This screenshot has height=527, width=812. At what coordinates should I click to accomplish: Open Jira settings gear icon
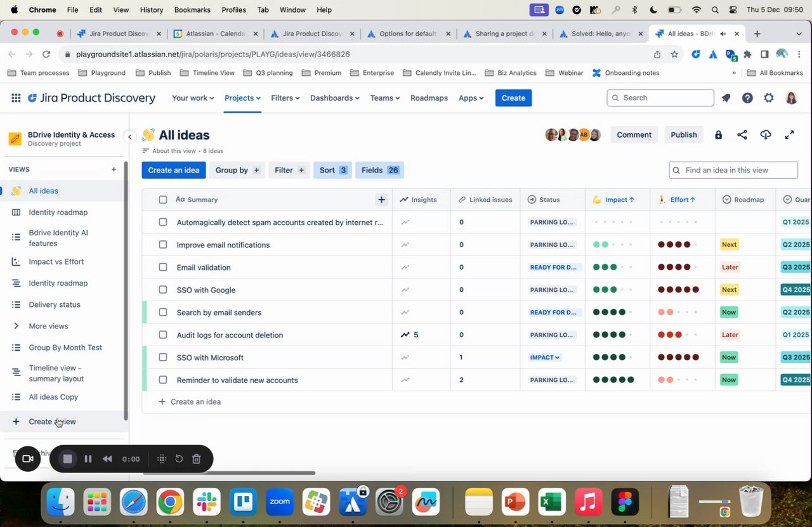click(x=769, y=98)
